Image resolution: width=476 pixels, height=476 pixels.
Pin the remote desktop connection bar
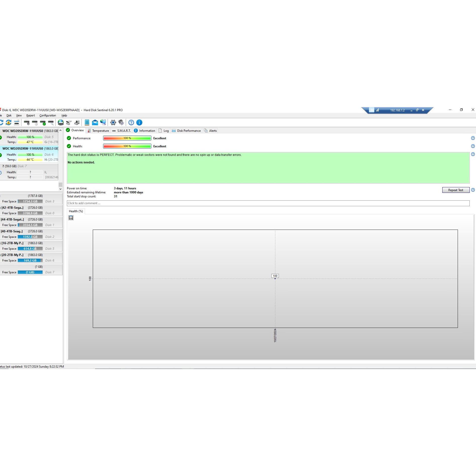[371, 110]
